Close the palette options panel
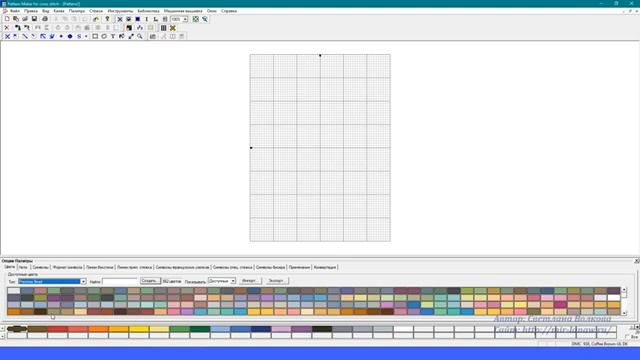Image resolution: width=640 pixels, height=360 pixels. point(637,261)
